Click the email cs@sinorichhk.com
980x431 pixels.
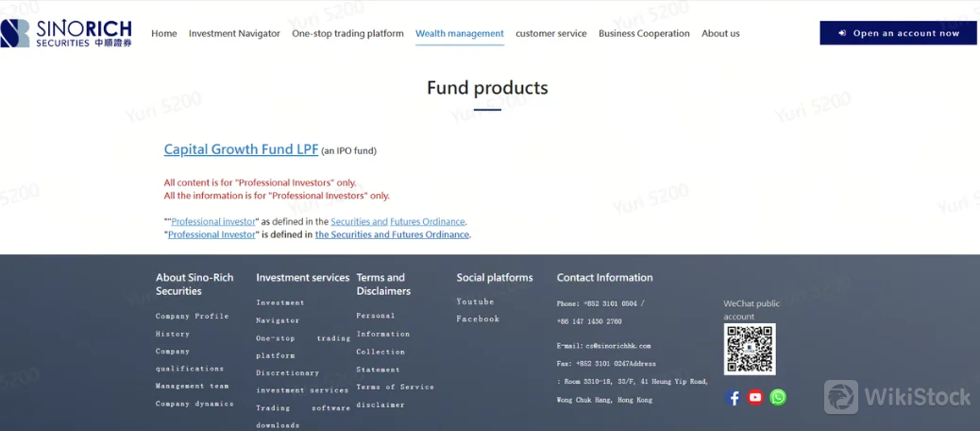point(618,345)
